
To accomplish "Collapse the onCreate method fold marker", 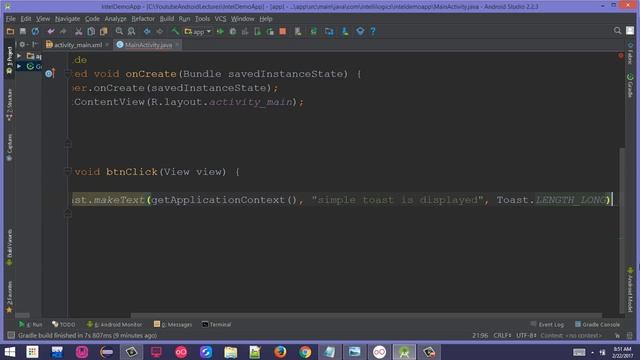I will pyautogui.click(x=68, y=74).
